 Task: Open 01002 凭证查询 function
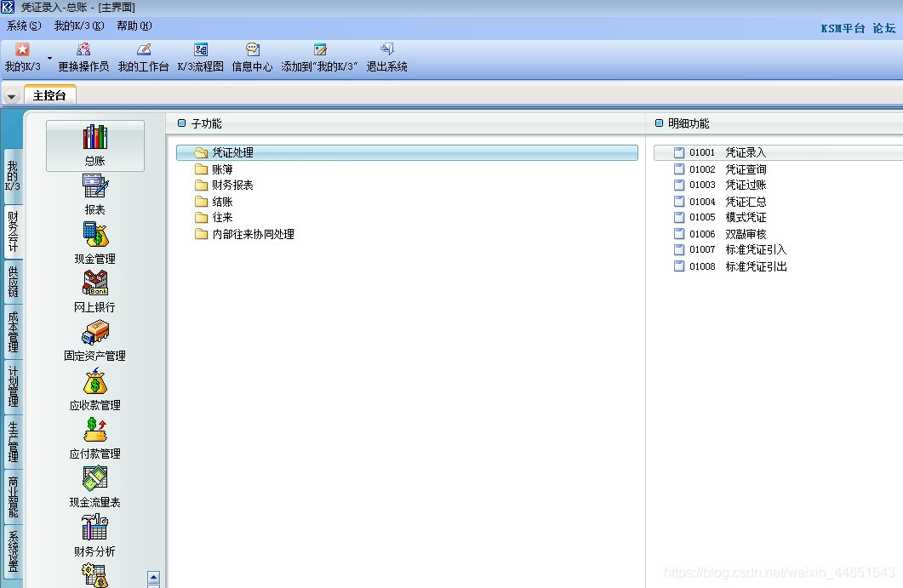(x=720, y=169)
